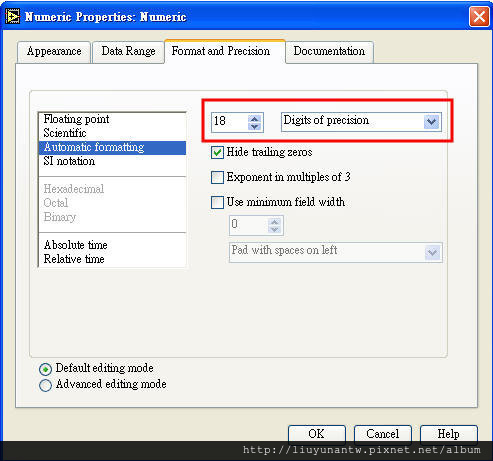
Task: Click the disabled Binary format entry
Action: [112, 217]
